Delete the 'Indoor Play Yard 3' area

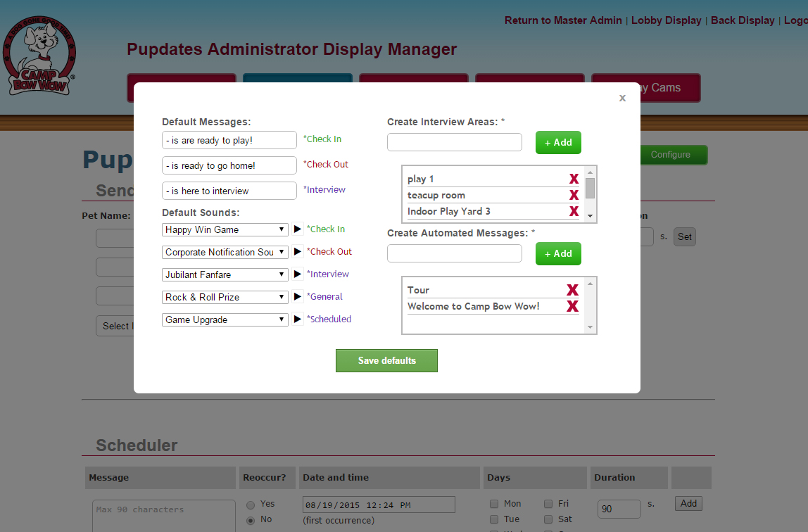(x=574, y=211)
